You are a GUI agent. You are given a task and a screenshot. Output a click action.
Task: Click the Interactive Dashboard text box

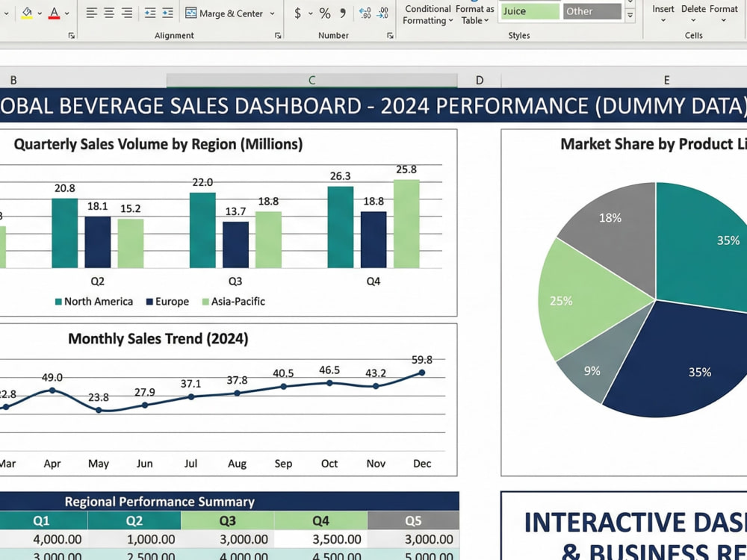(624, 526)
